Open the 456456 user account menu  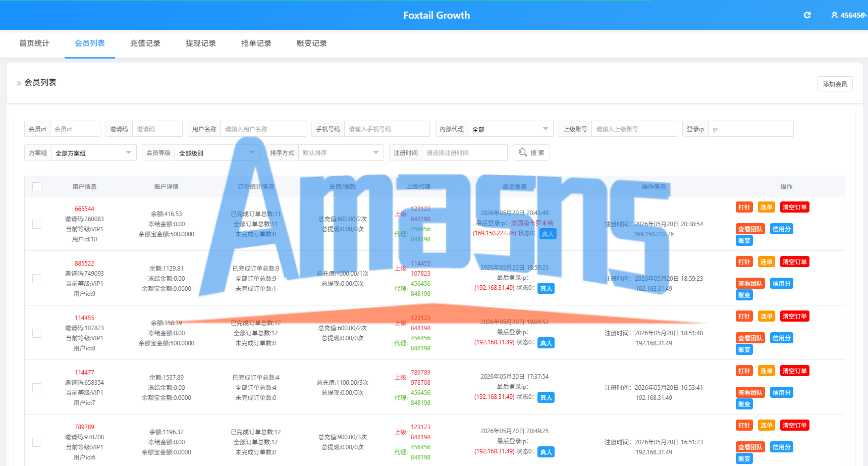pyautogui.click(x=849, y=15)
